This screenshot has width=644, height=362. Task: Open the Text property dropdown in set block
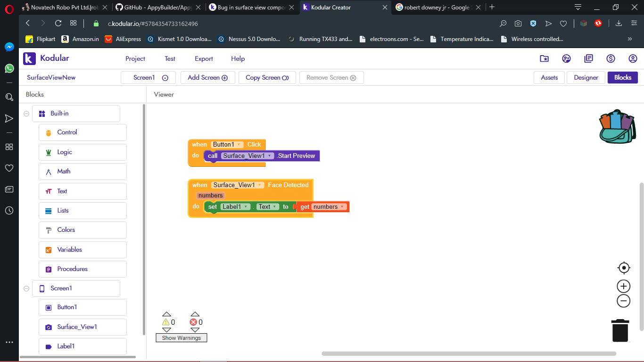pos(268,207)
